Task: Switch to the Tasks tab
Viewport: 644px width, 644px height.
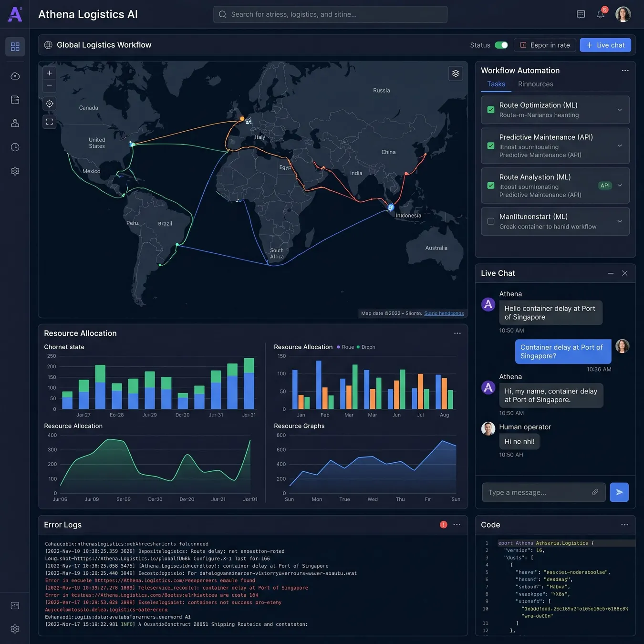Action: pos(496,84)
